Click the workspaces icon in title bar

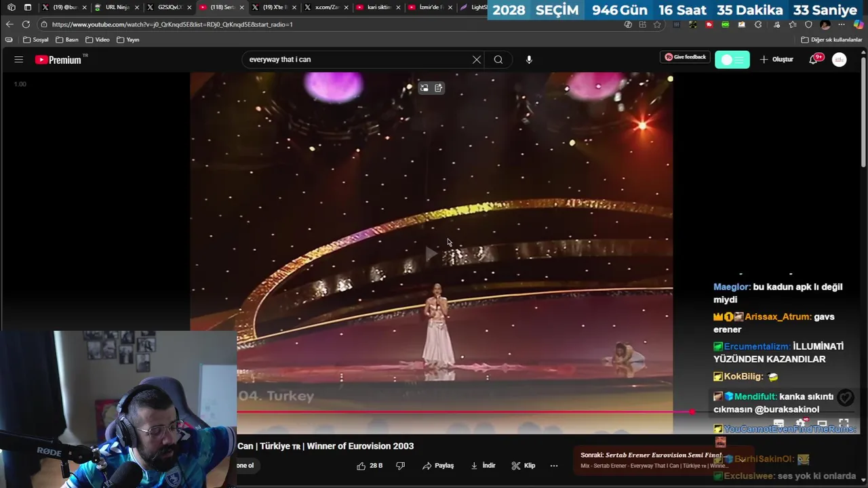11,7
